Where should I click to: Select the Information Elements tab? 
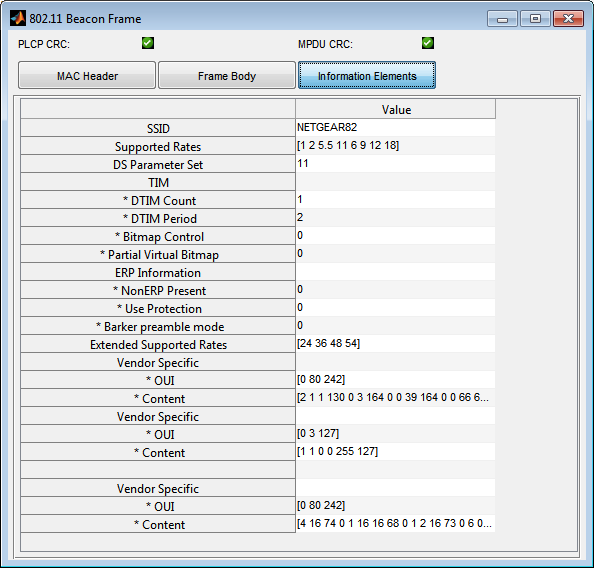click(x=367, y=75)
